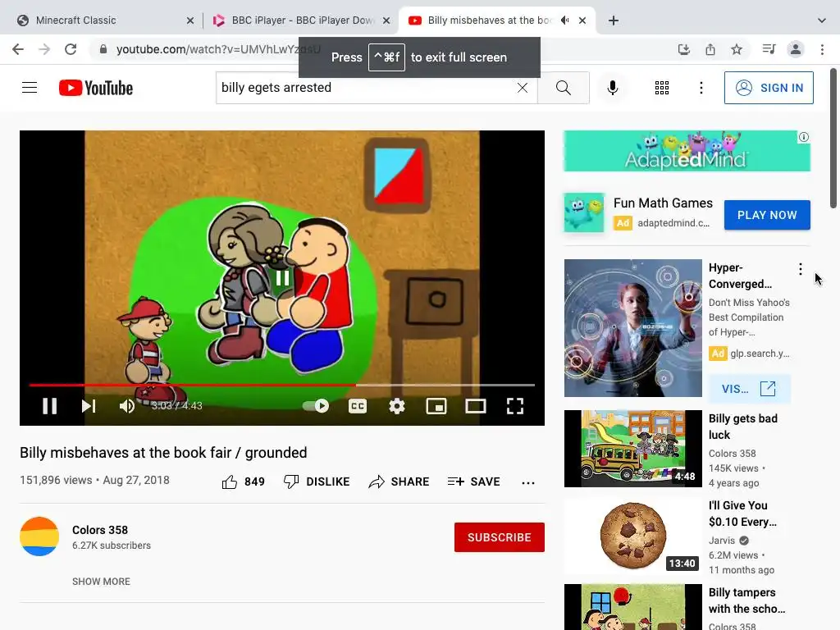
Task: Open I'll Give You $0.10 cookie video thumbnail
Action: (x=633, y=535)
